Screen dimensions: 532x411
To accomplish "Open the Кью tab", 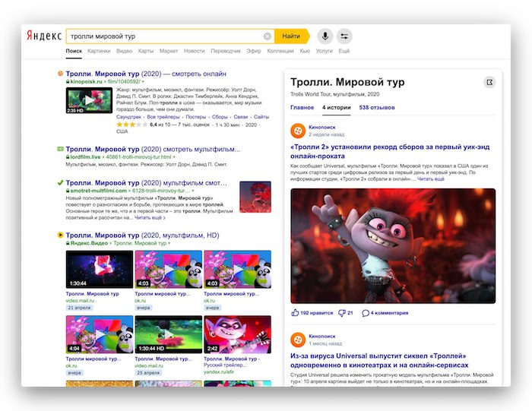I will (305, 51).
